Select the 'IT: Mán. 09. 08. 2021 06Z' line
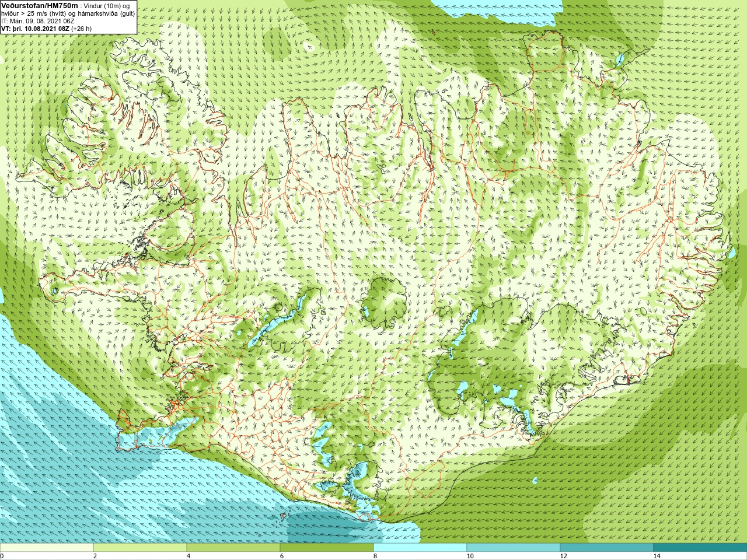The width and height of the screenshot is (747, 560). click(x=37, y=21)
